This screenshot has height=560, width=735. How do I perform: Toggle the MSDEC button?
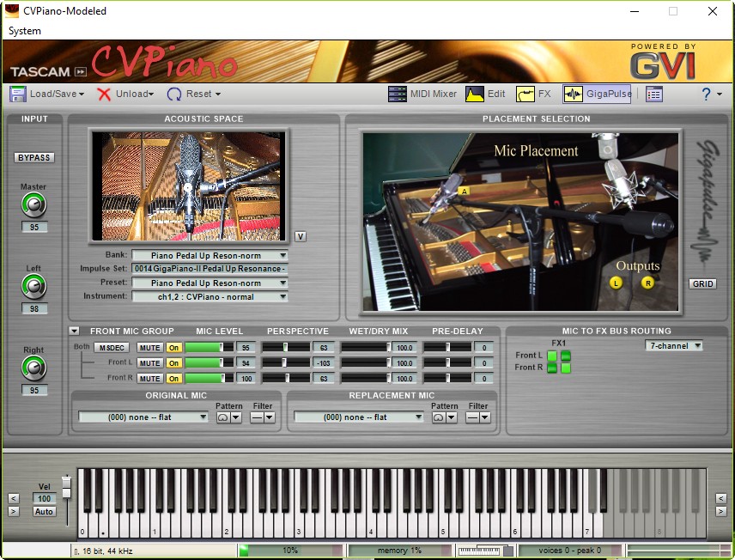click(x=112, y=348)
